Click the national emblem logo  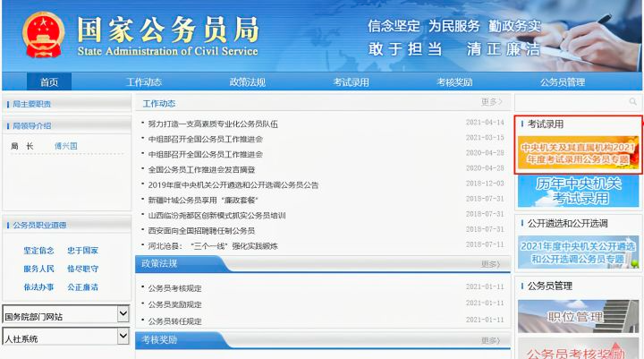[x=43, y=35]
